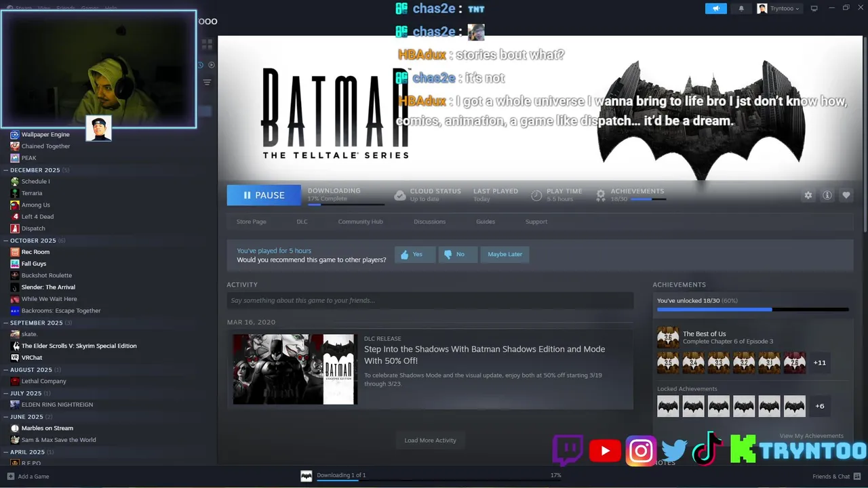Pause the Batman download
The width and height of the screenshot is (868, 488).
pyautogui.click(x=264, y=195)
